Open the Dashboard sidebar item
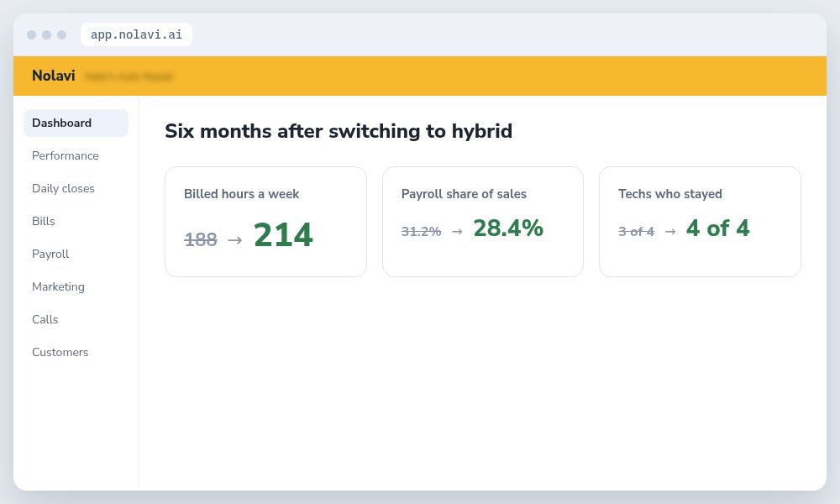Image resolution: width=840 pixels, height=504 pixels. pos(76,123)
